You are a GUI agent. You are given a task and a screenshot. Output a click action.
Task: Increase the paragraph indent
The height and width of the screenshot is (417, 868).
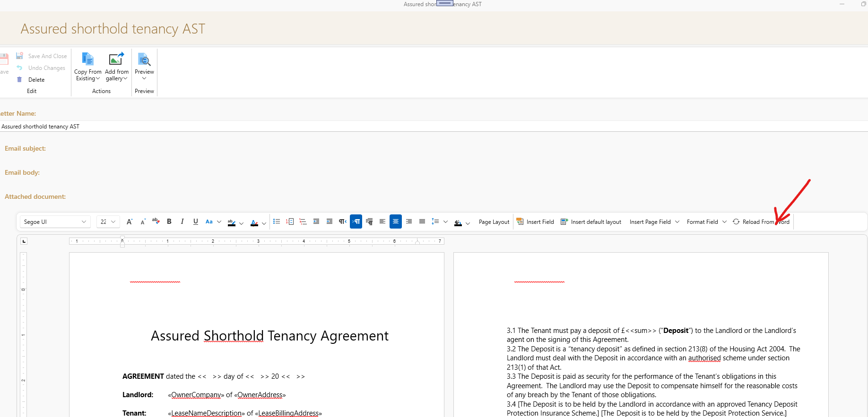point(330,221)
